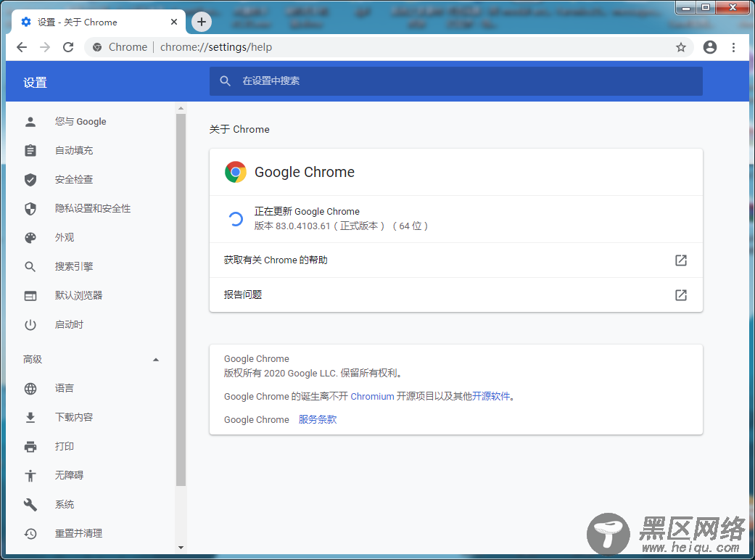Click the browser back arrow
The height and width of the screenshot is (560, 755).
22,47
